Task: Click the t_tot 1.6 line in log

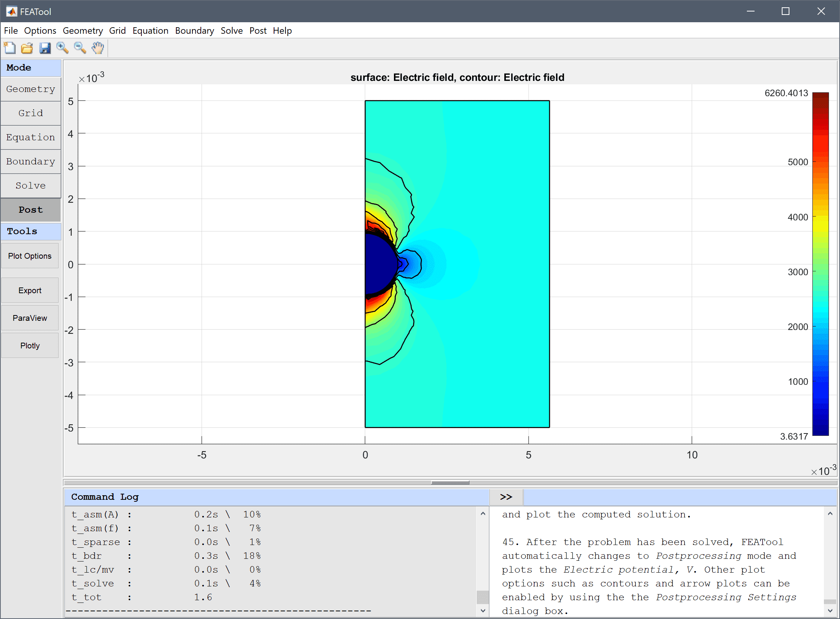Action: [x=142, y=597]
